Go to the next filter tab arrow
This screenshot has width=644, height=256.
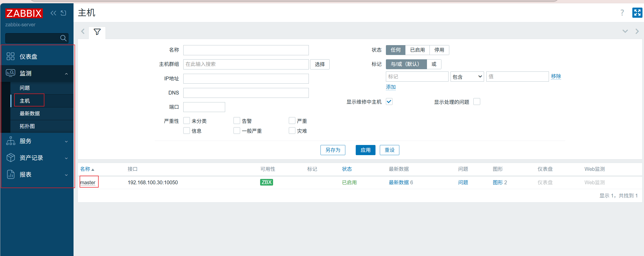coord(637,31)
